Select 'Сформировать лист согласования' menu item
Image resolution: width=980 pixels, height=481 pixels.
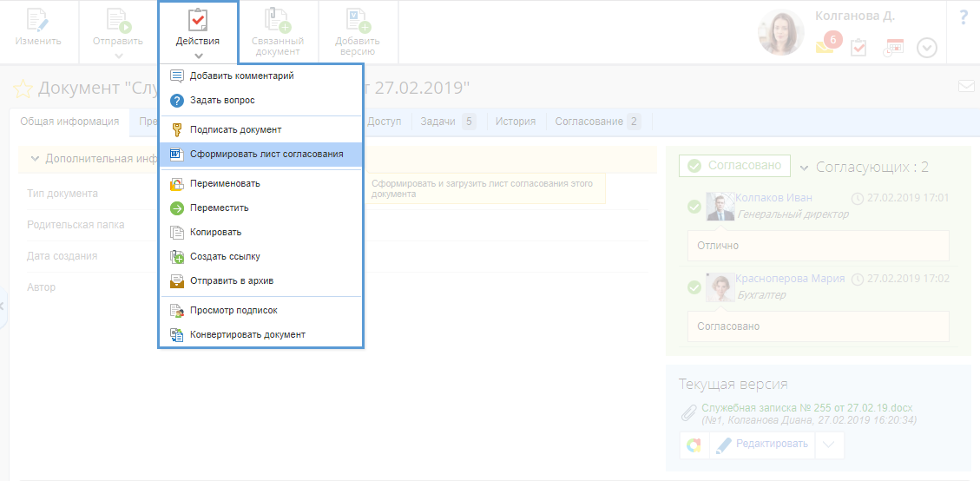tap(266, 155)
